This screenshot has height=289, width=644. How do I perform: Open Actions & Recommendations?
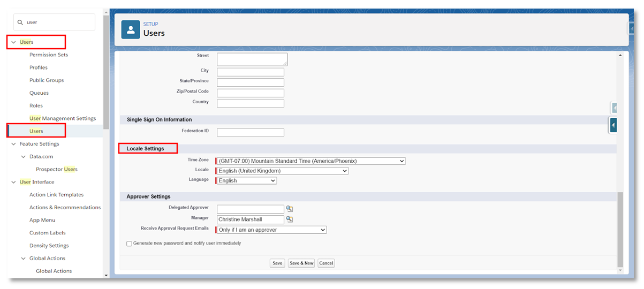[x=65, y=208]
